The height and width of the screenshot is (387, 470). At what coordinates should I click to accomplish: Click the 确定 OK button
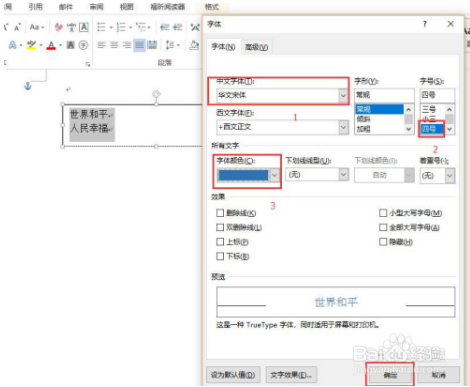pos(390,375)
